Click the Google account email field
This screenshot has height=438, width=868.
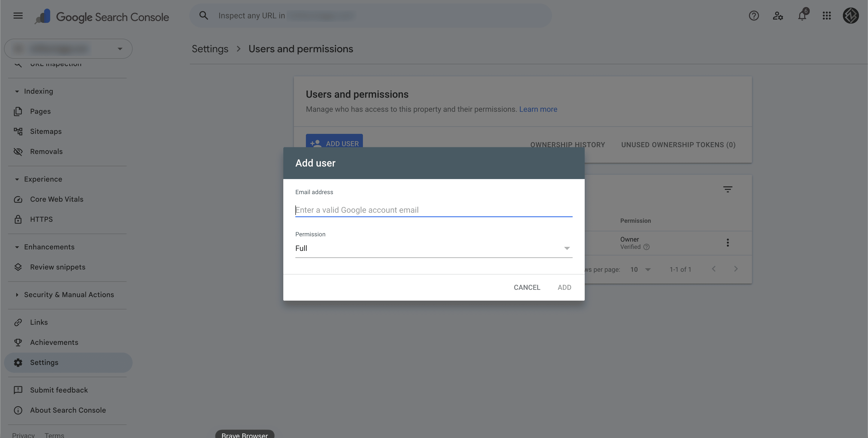(433, 209)
